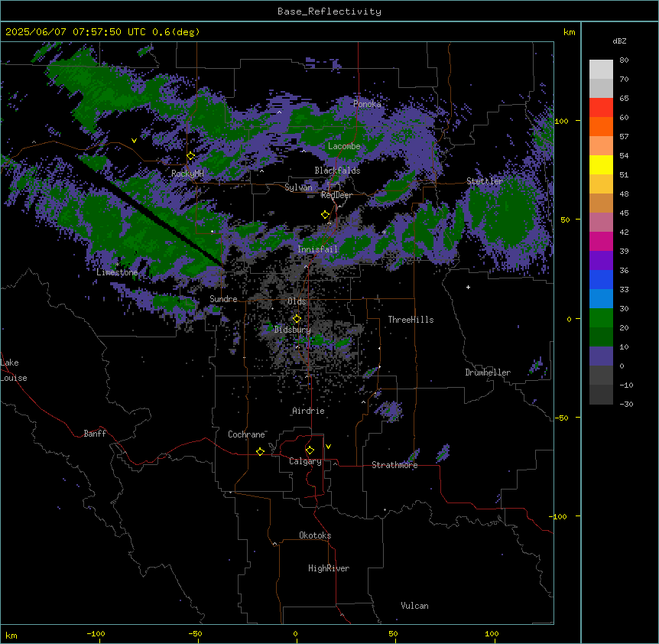Click the ThreeHills town label

click(x=411, y=320)
